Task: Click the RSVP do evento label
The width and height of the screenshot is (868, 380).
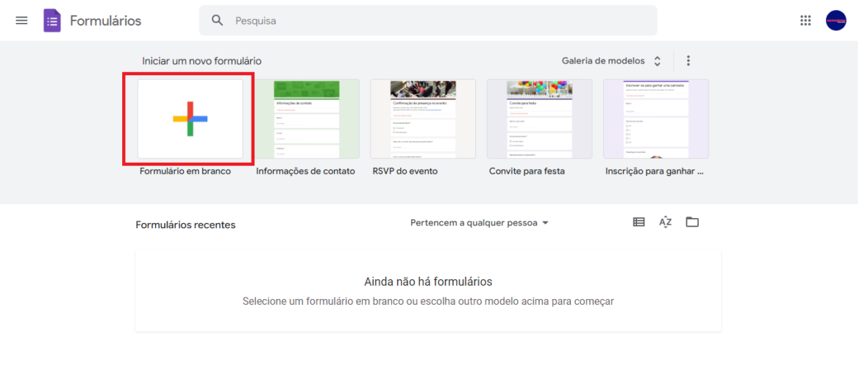Action: pyautogui.click(x=405, y=171)
